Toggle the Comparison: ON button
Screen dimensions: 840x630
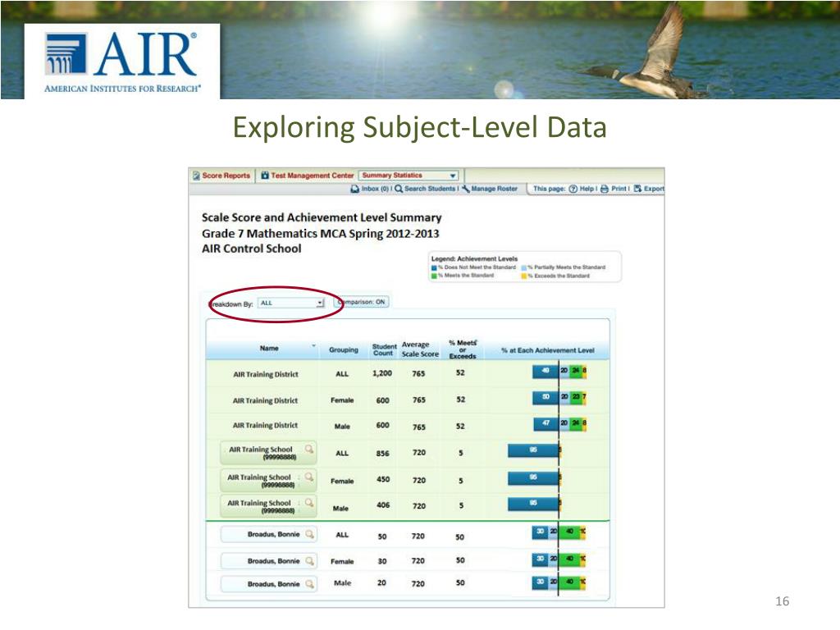point(362,302)
